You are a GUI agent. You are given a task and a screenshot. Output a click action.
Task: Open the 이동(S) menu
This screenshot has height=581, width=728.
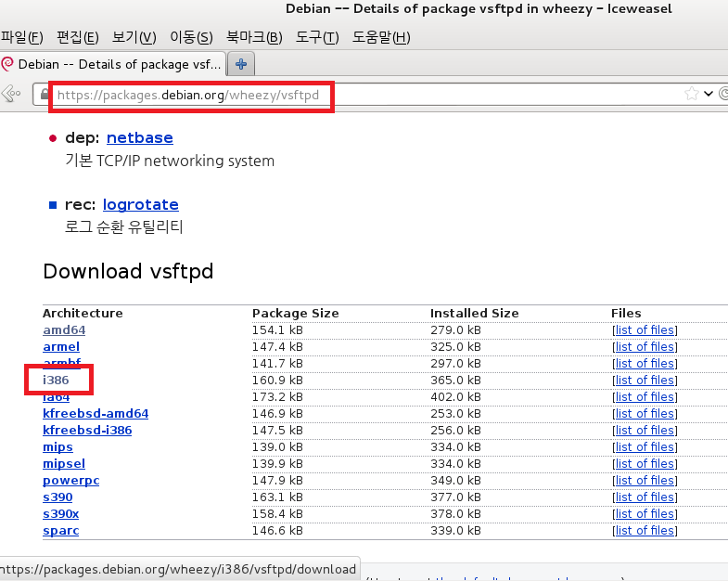pyautogui.click(x=191, y=37)
